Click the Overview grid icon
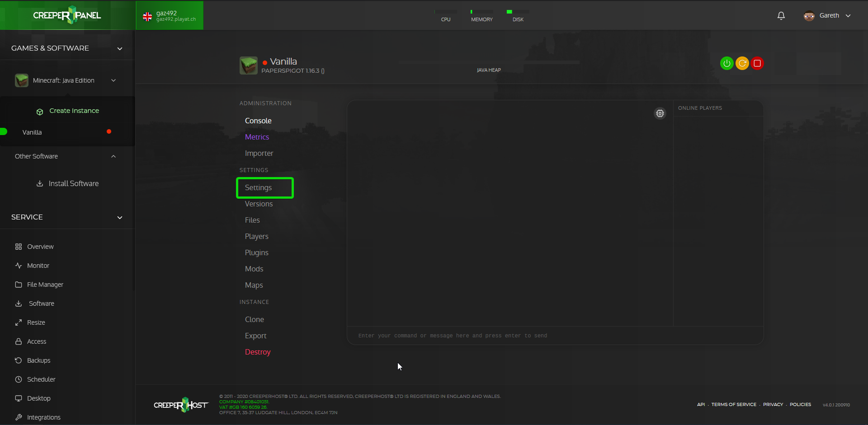Screen dimensions: 868x425 pyautogui.click(x=19, y=247)
